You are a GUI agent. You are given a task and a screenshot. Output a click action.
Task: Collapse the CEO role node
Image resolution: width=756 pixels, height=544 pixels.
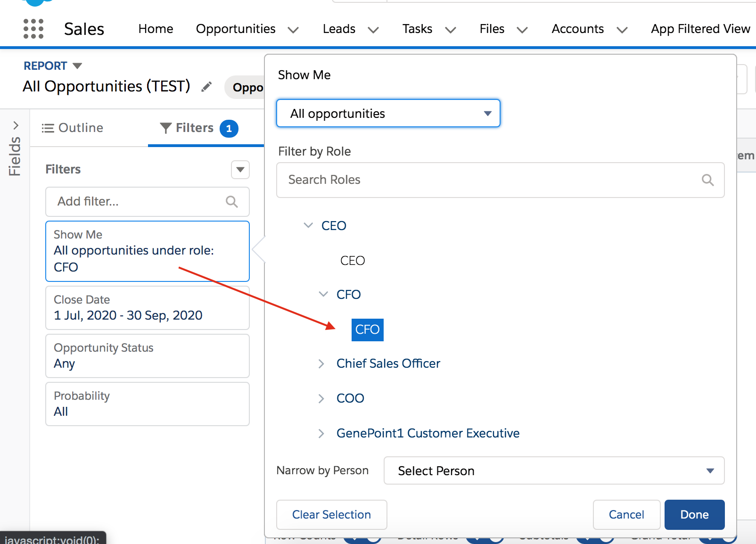click(308, 225)
